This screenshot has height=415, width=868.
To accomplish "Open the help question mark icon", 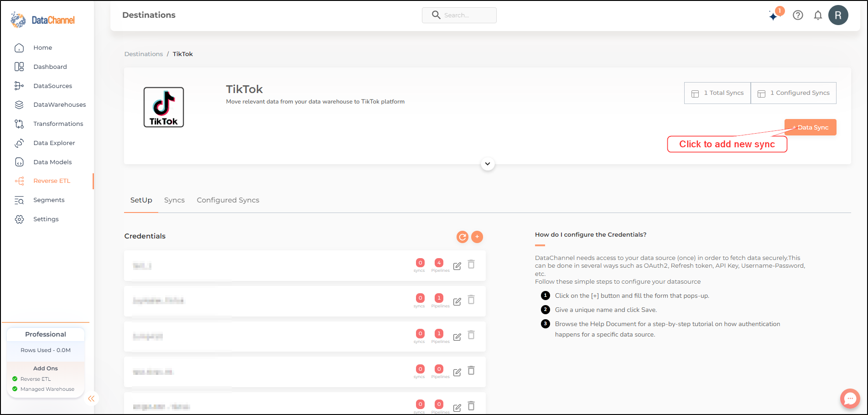I will 798,16.
